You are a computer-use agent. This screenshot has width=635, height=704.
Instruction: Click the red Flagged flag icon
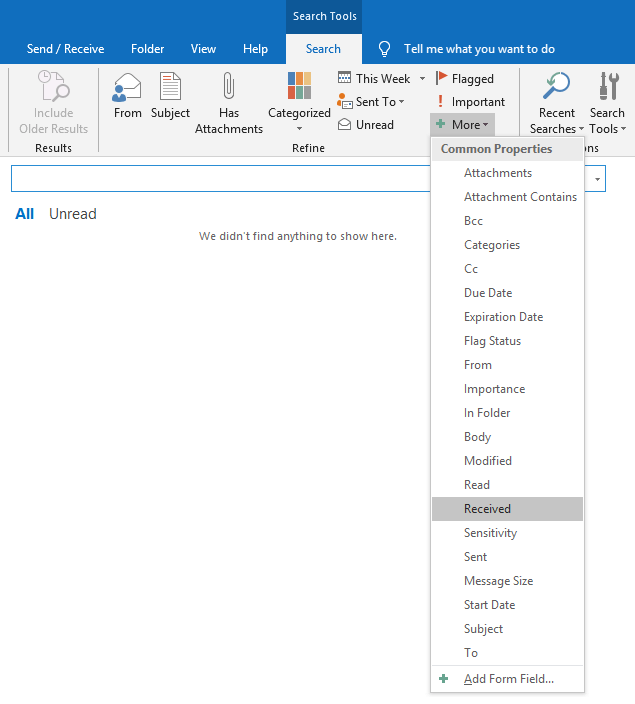(x=441, y=78)
